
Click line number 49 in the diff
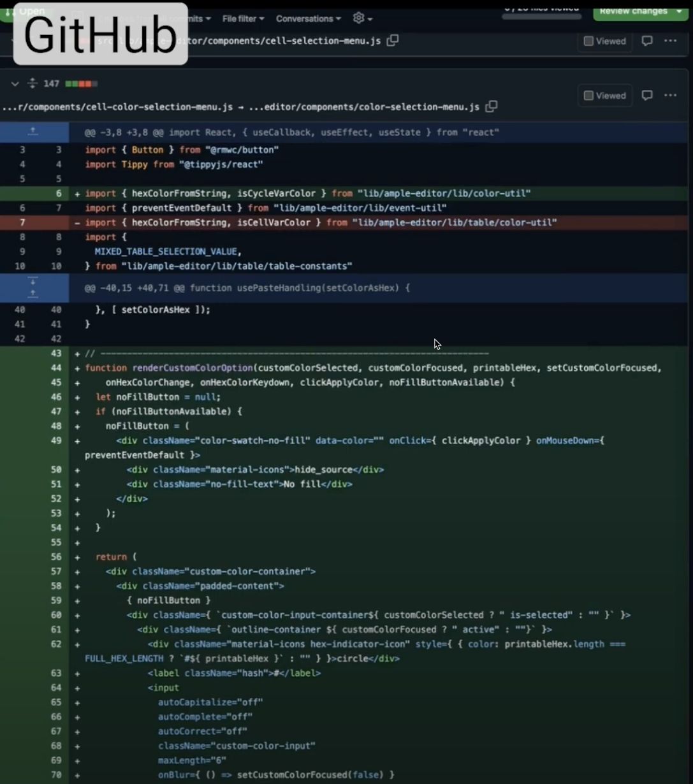click(x=56, y=440)
